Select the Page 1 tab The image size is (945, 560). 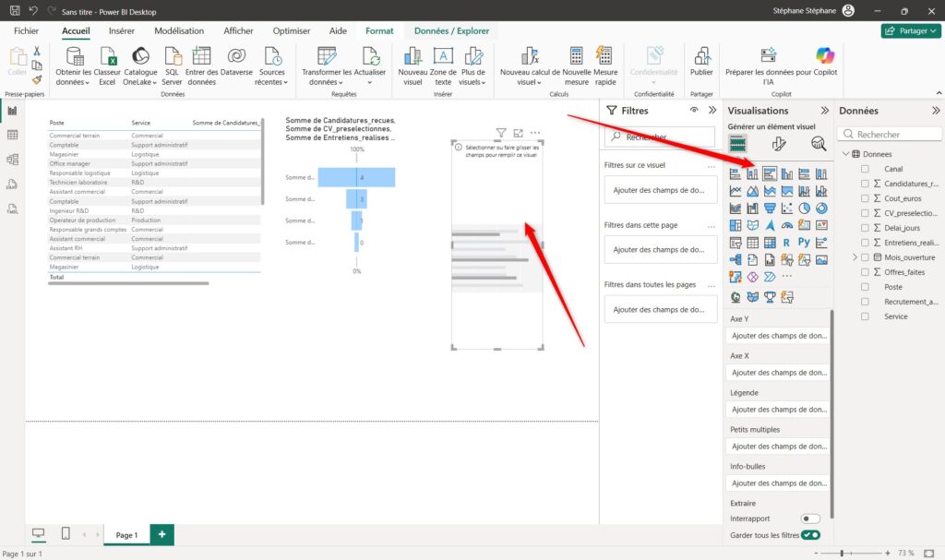(x=126, y=535)
